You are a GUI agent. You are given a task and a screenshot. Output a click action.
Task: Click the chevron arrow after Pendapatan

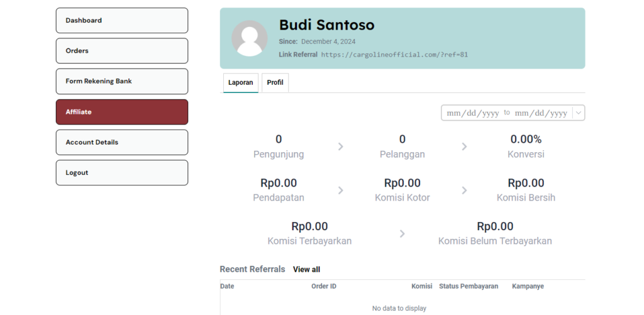click(x=340, y=190)
